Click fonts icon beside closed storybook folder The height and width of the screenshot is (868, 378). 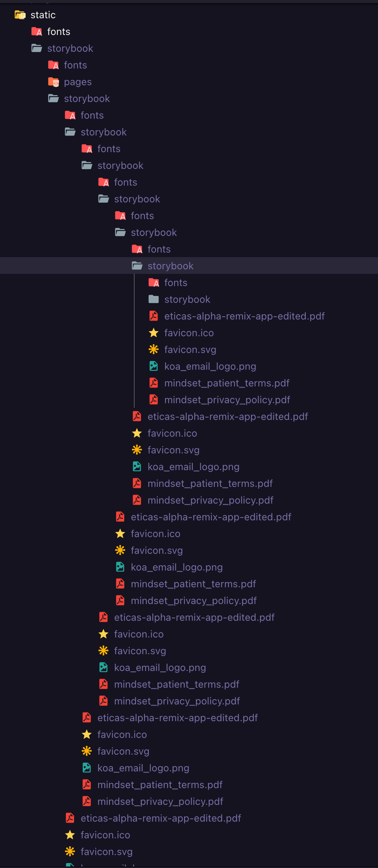point(154,283)
